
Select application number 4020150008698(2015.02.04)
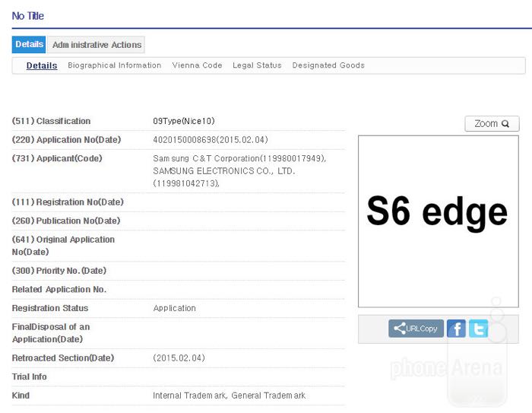[x=211, y=140]
